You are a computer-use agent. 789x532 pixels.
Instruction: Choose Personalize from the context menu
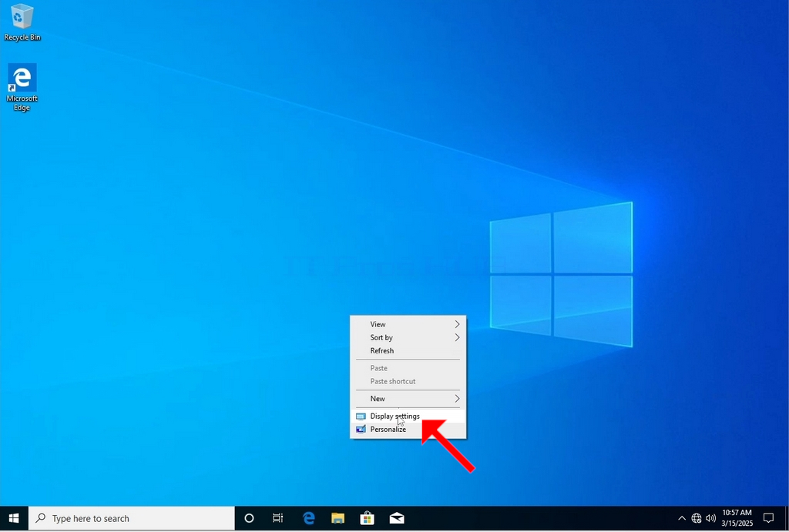[x=408, y=430]
